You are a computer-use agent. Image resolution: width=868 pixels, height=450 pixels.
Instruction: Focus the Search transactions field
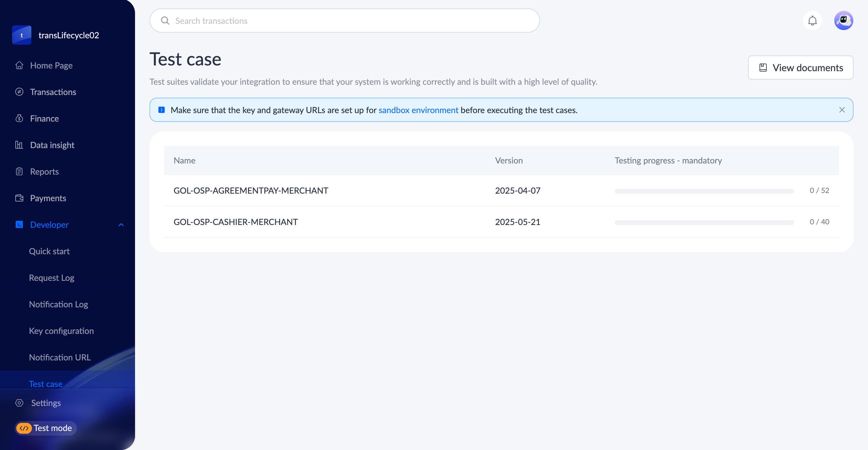click(351, 21)
